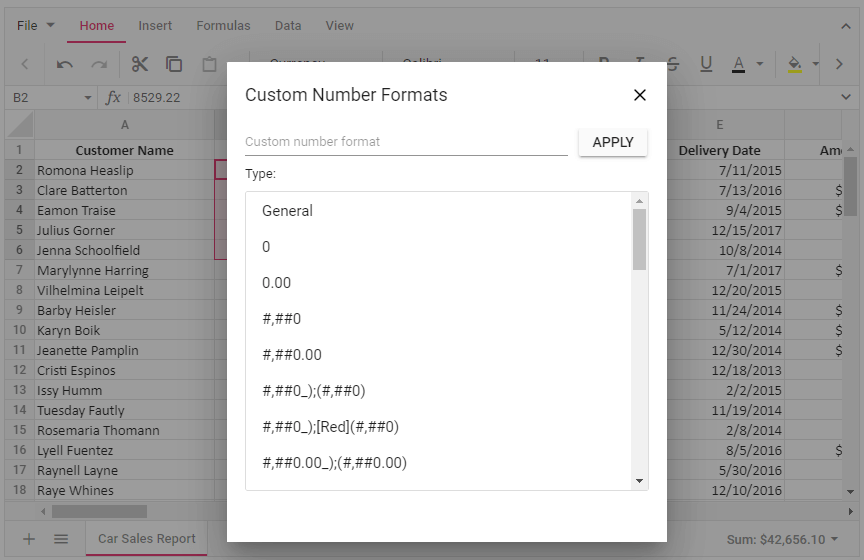This screenshot has height=560, width=864.
Task: Expand the Name Box dropdown arrow
Action: pos(86,97)
